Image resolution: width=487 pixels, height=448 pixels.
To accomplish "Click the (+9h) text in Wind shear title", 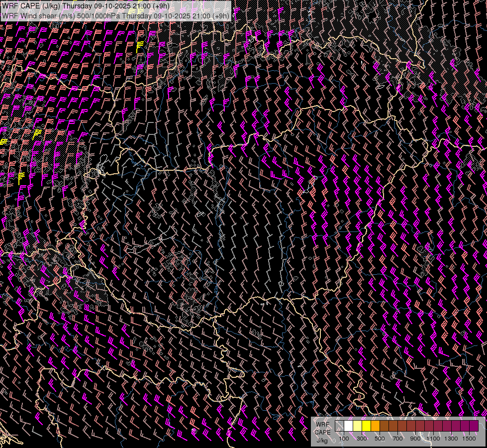I will (x=220, y=15).
